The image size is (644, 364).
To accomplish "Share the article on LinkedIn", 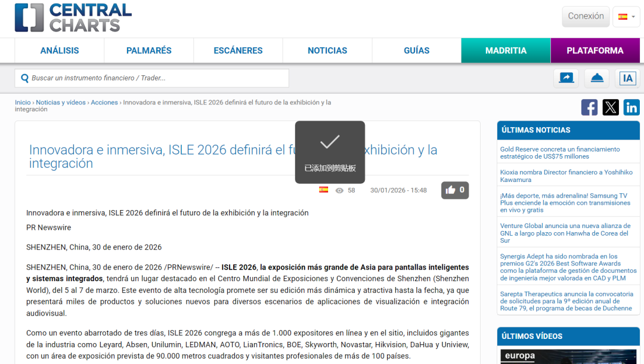I will 631,107.
